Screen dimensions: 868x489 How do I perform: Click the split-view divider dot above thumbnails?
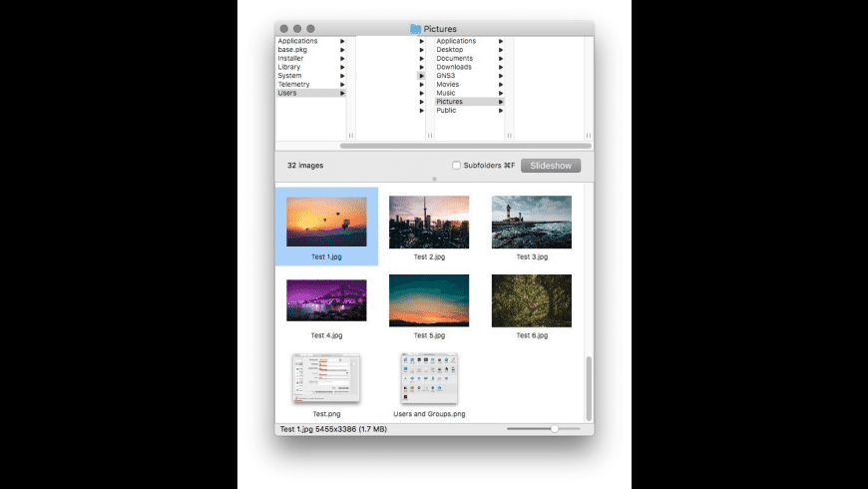coord(435,179)
